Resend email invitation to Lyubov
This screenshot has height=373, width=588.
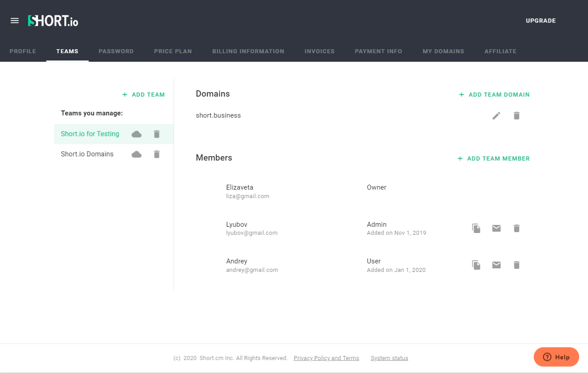point(496,228)
